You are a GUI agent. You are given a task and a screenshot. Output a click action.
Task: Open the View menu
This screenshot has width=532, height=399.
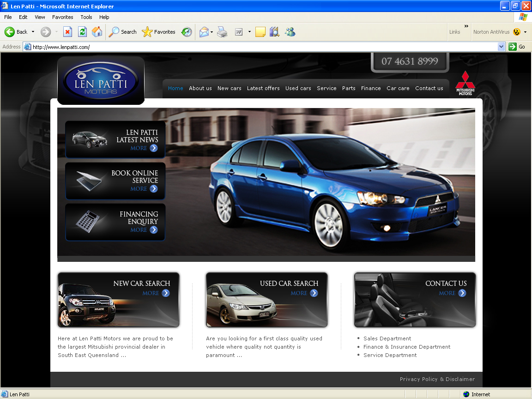pyautogui.click(x=40, y=17)
